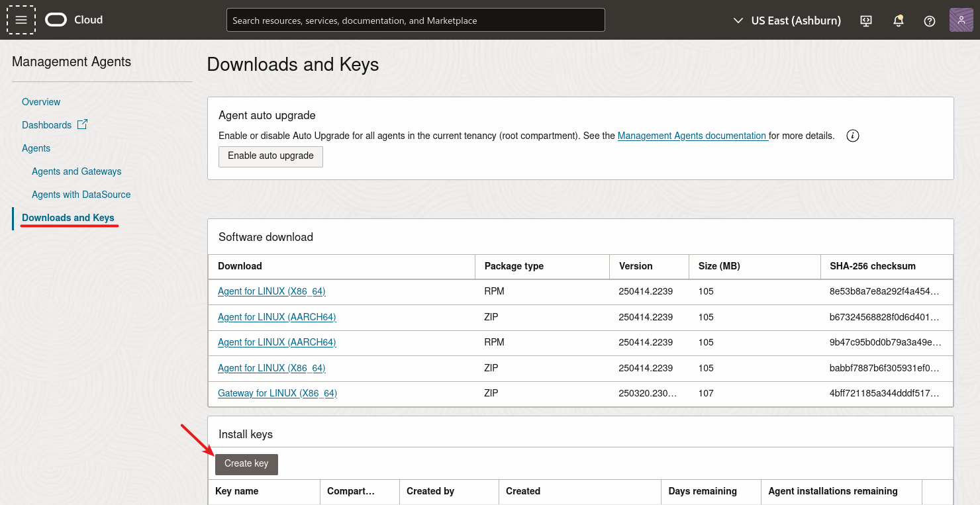Select Agents and Gateways
This screenshot has height=505, width=980.
76,171
